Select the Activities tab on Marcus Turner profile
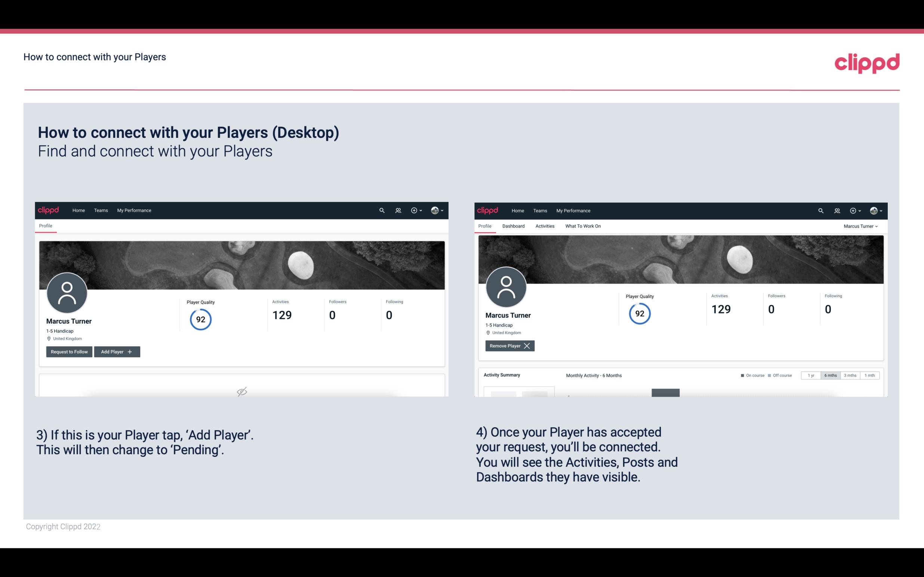This screenshot has height=577, width=924. point(545,226)
